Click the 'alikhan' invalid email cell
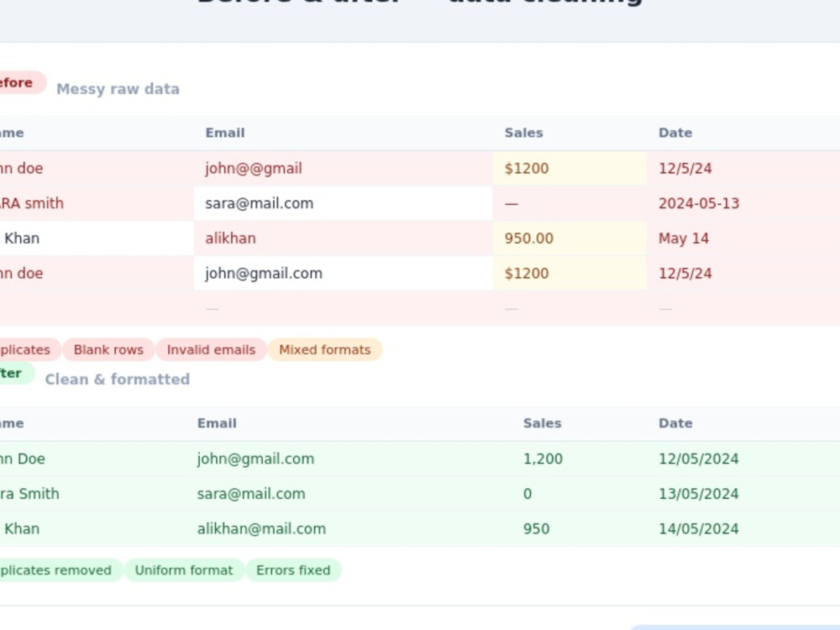 (343, 239)
